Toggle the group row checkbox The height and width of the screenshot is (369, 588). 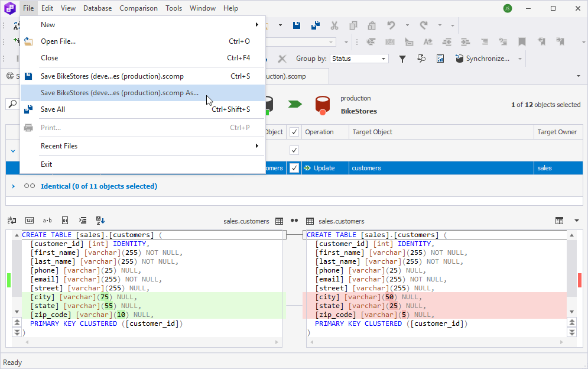pos(294,150)
